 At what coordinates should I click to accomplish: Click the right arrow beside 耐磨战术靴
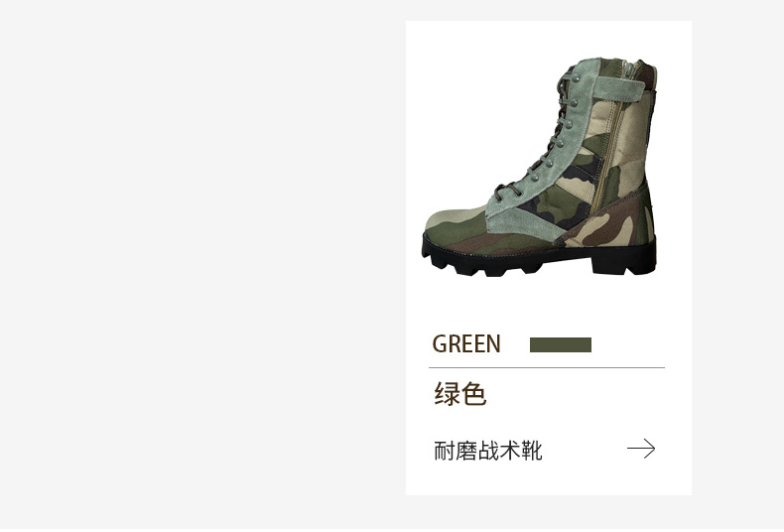pyautogui.click(x=641, y=449)
